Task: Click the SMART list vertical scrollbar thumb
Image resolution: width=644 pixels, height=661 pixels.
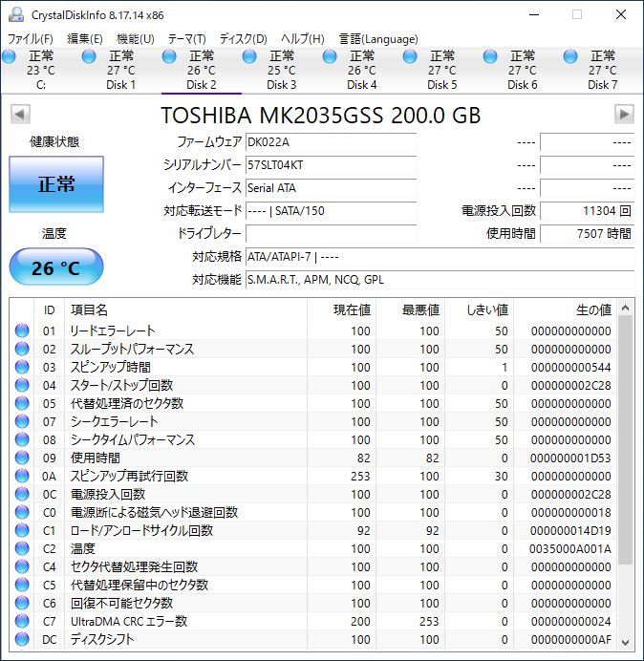Action: 626,439
